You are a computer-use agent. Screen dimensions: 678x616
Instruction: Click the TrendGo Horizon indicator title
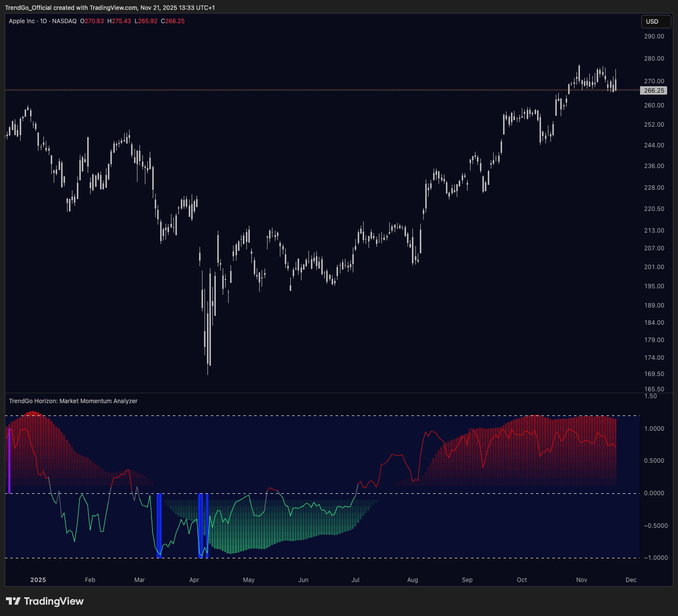coord(73,401)
